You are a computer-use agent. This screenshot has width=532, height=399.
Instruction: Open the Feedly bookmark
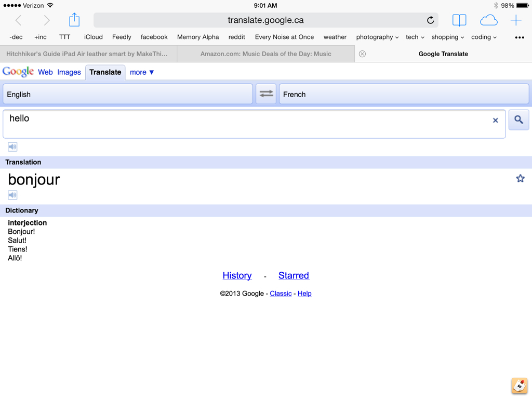[122, 37]
